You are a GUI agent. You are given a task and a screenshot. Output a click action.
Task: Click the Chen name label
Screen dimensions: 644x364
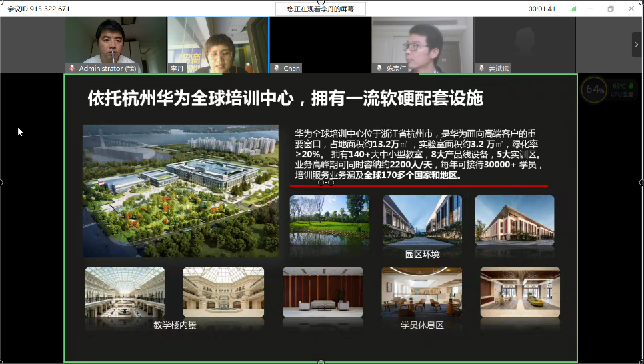tap(291, 68)
